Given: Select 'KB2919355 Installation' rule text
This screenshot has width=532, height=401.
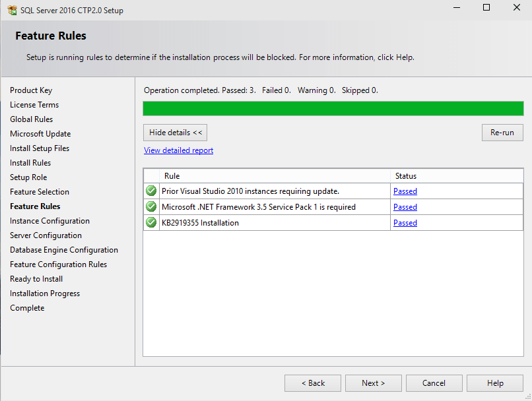Looking at the screenshot, I should point(200,223).
